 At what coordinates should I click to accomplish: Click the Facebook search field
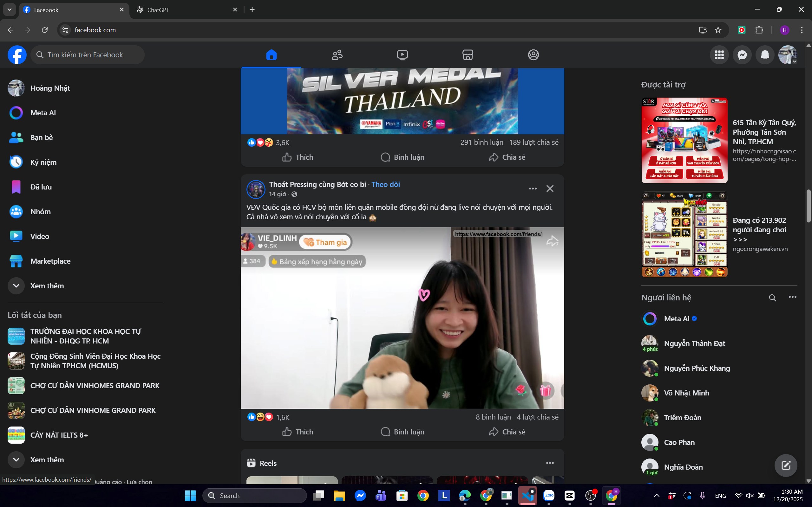[88, 55]
